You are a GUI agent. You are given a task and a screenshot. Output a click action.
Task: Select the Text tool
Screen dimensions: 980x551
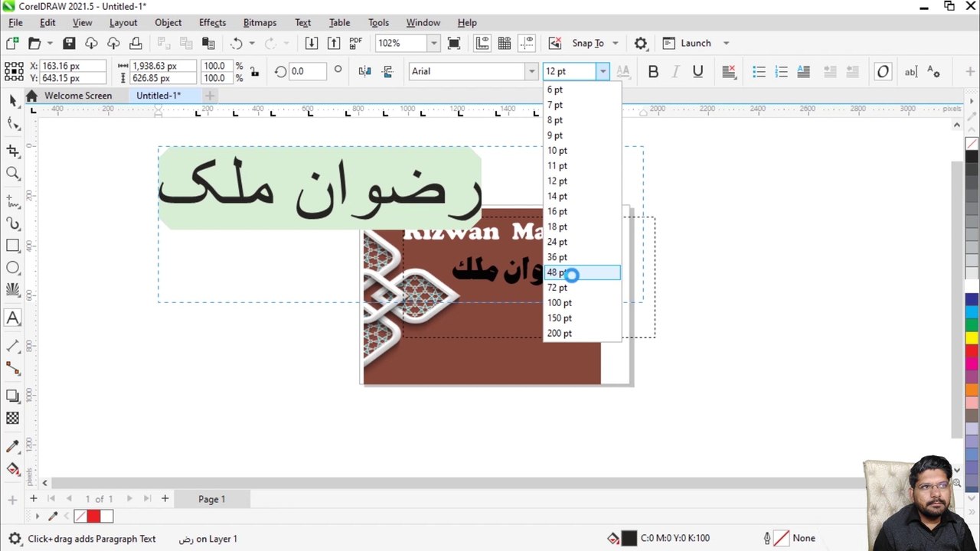[13, 318]
